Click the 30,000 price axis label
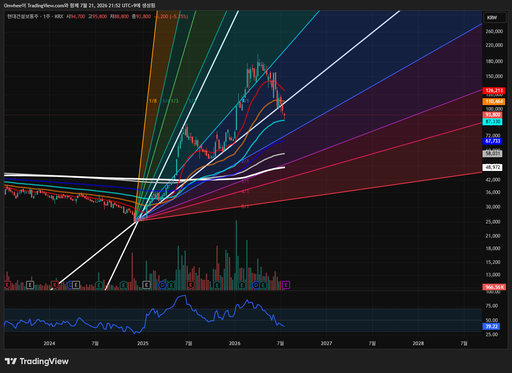Image resolution: width=512 pixels, height=373 pixels. pyautogui.click(x=493, y=207)
